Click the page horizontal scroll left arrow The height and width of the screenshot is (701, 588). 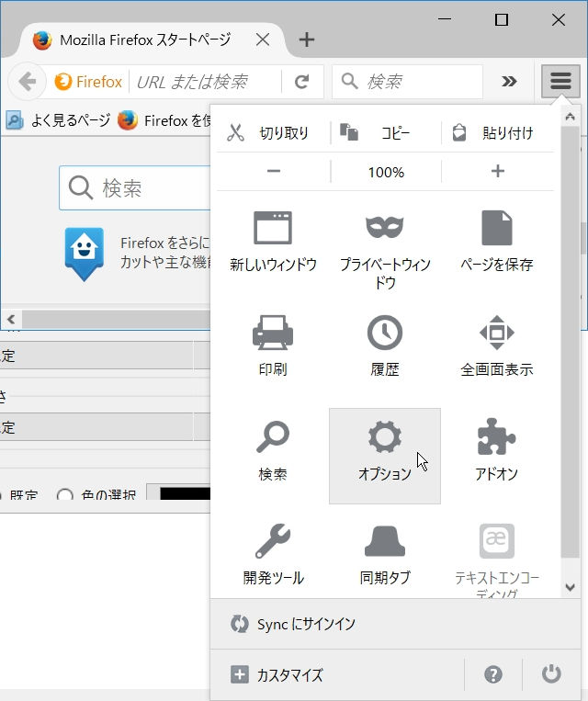(11, 319)
